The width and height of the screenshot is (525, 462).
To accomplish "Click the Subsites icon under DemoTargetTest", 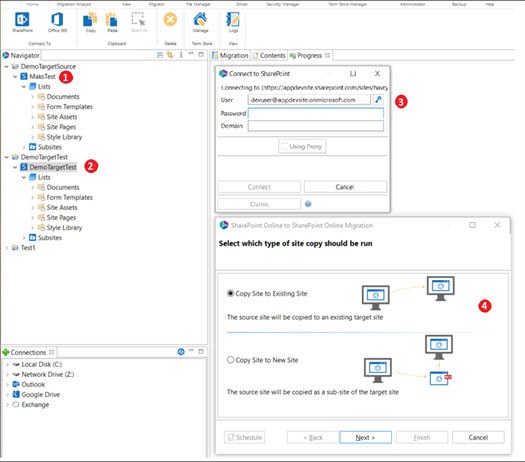I will pos(32,237).
